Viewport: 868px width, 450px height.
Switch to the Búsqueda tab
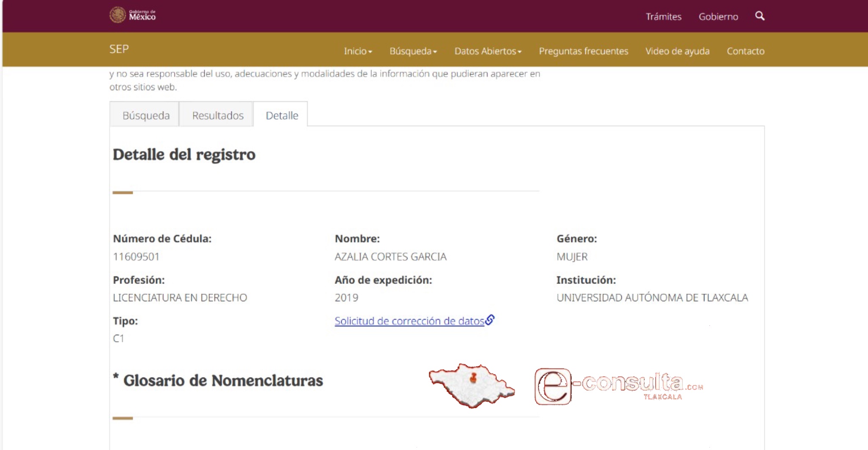(146, 115)
